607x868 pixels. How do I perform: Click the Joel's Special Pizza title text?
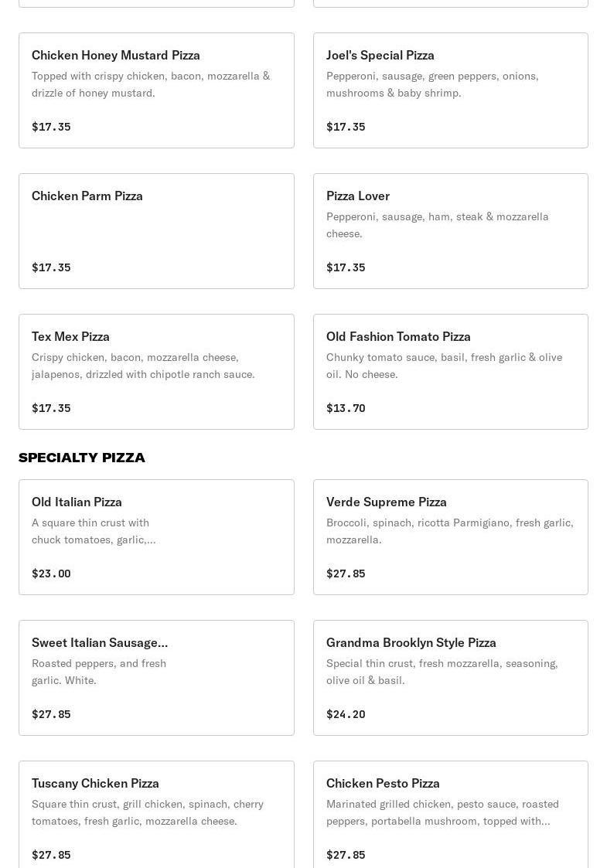coord(380,56)
